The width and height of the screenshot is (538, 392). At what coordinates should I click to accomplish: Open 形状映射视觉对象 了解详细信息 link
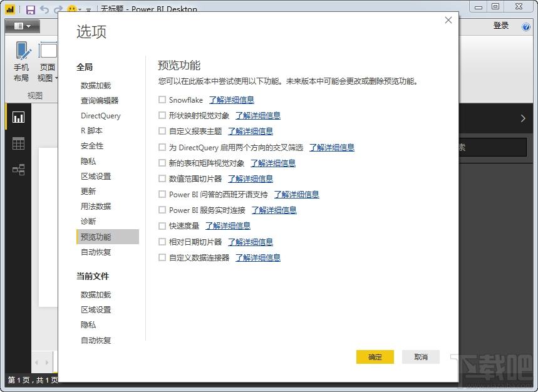click(x=258, y=116)
